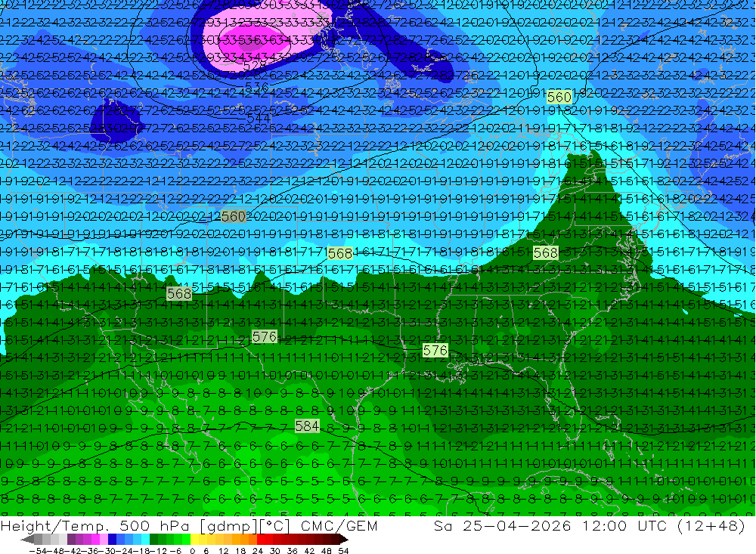Click the right dark arrow end of color legend
This screenshot has width=756, height=554.
coord(344,540)
